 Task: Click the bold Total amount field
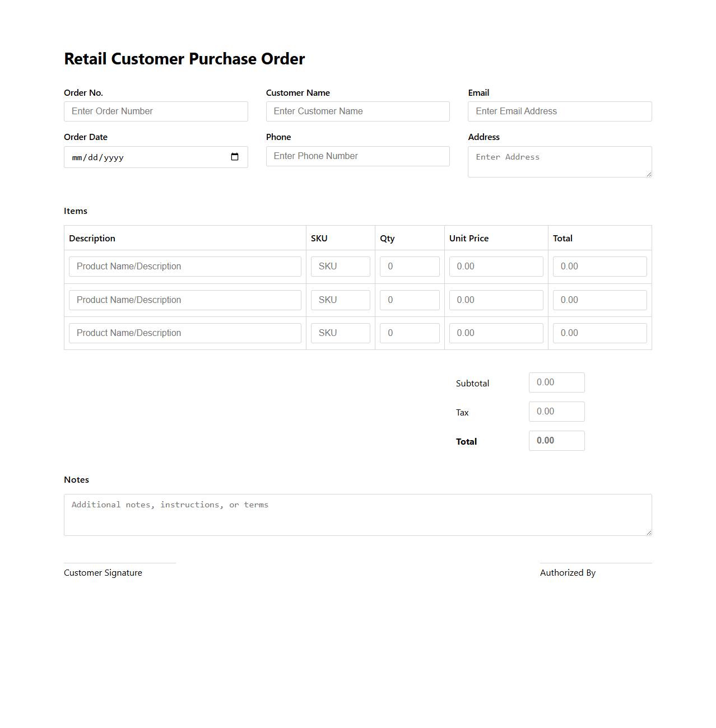[x=556, y=440]
